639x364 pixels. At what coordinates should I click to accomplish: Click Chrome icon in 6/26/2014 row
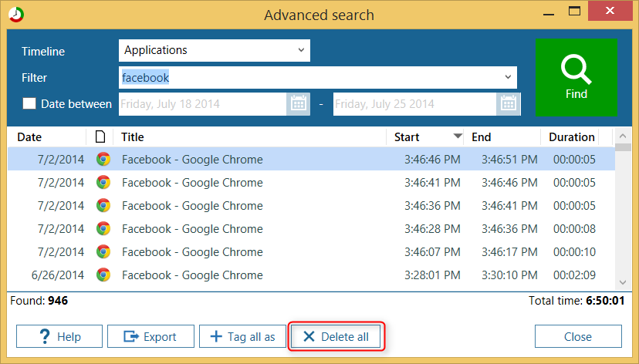point(103,275)
